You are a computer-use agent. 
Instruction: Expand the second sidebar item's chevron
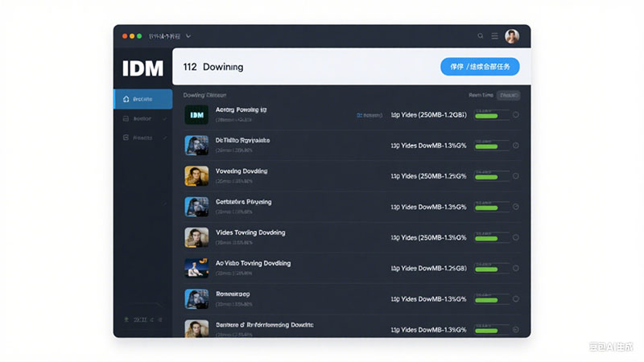click(165, 119)
